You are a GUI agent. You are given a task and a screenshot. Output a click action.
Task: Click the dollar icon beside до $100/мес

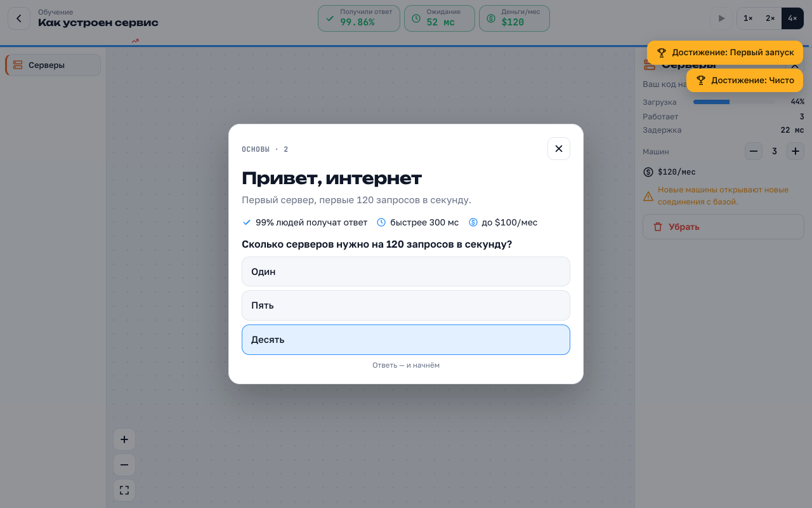pos(473,222)
